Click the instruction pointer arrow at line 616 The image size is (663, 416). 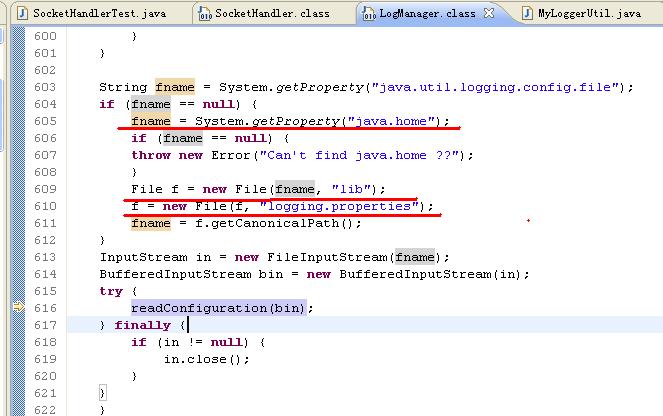[x=19, y=307]
